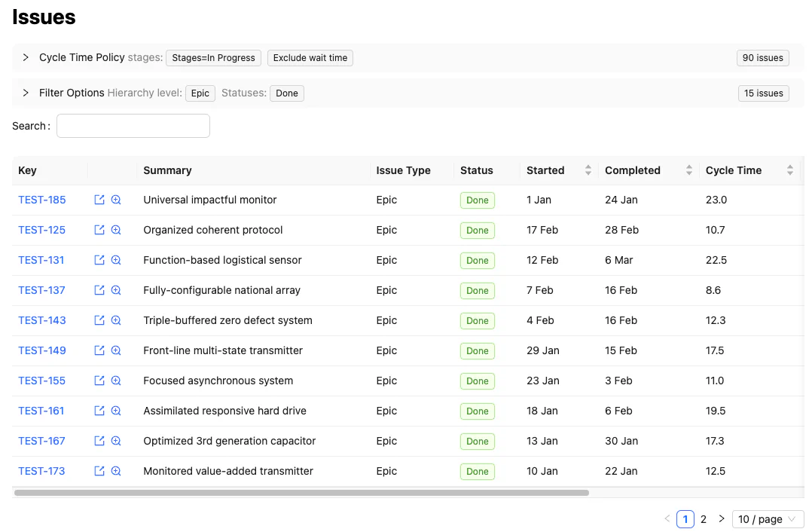Click summary 'Organized coherent protocol'

pyautogui.click(x=213, y=230)
